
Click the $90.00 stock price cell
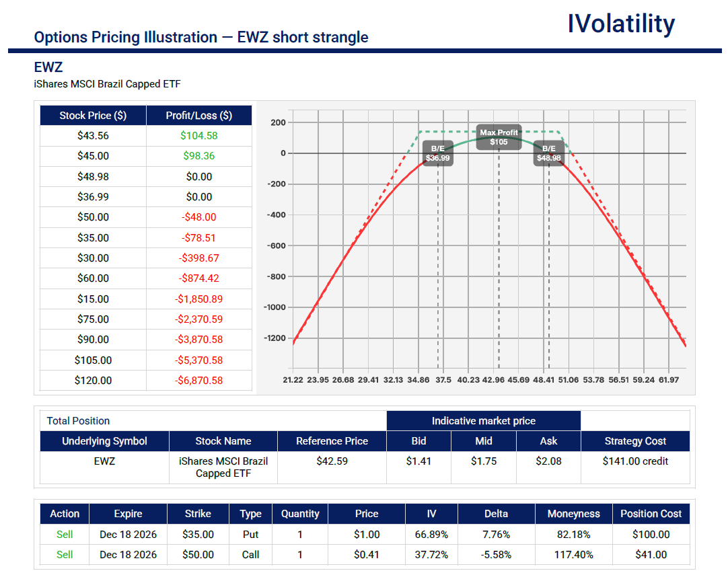(93, 340)
